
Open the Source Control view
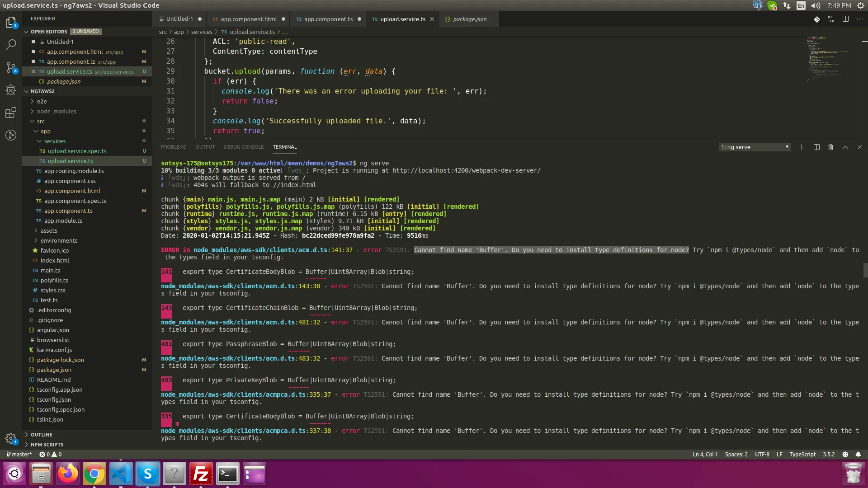pos(11,67)
